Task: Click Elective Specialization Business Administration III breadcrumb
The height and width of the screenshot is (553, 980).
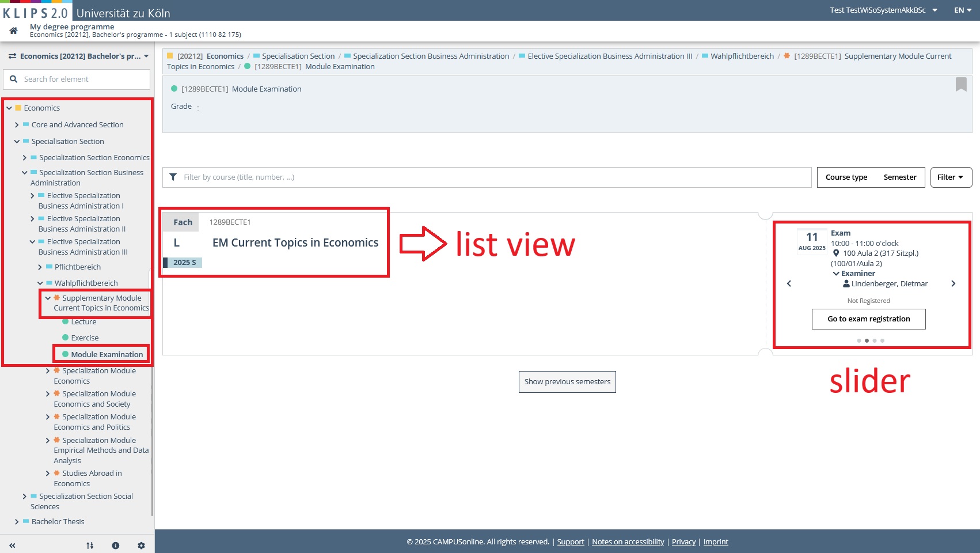Action: coord(610,56)
